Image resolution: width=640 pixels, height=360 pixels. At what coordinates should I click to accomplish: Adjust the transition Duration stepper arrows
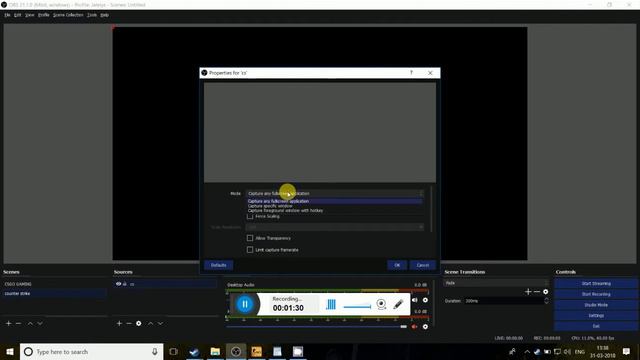546,301
